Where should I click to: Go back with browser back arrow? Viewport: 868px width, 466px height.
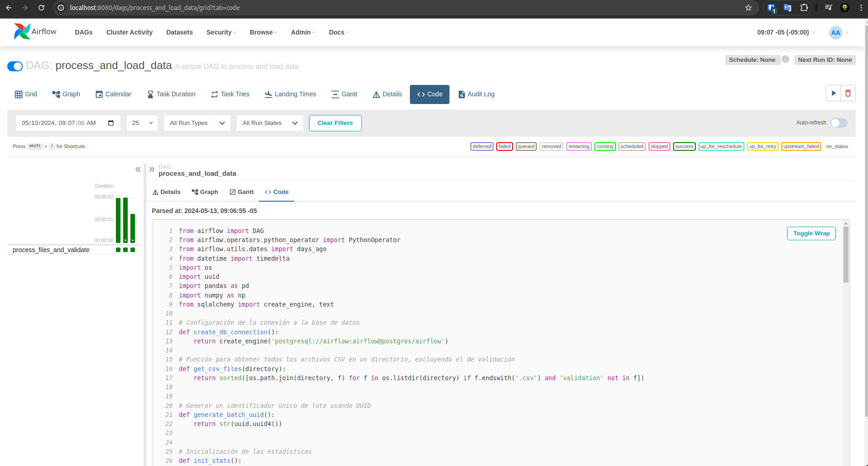pyautogui.click(x=9, y=8)
